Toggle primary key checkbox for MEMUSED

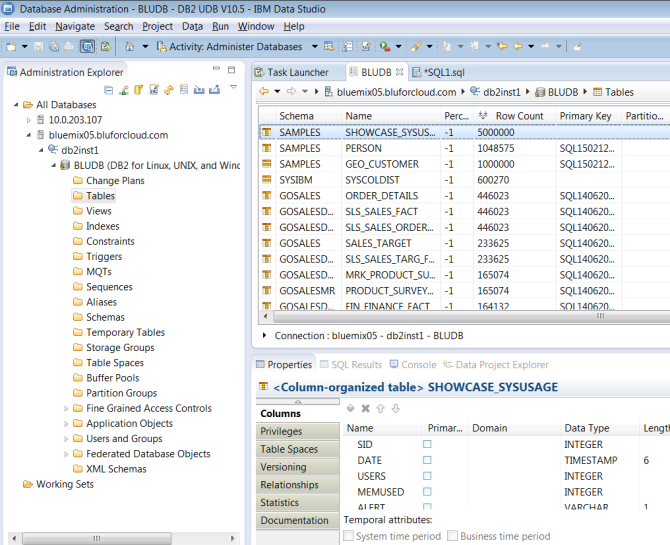[x=427, y=492]
